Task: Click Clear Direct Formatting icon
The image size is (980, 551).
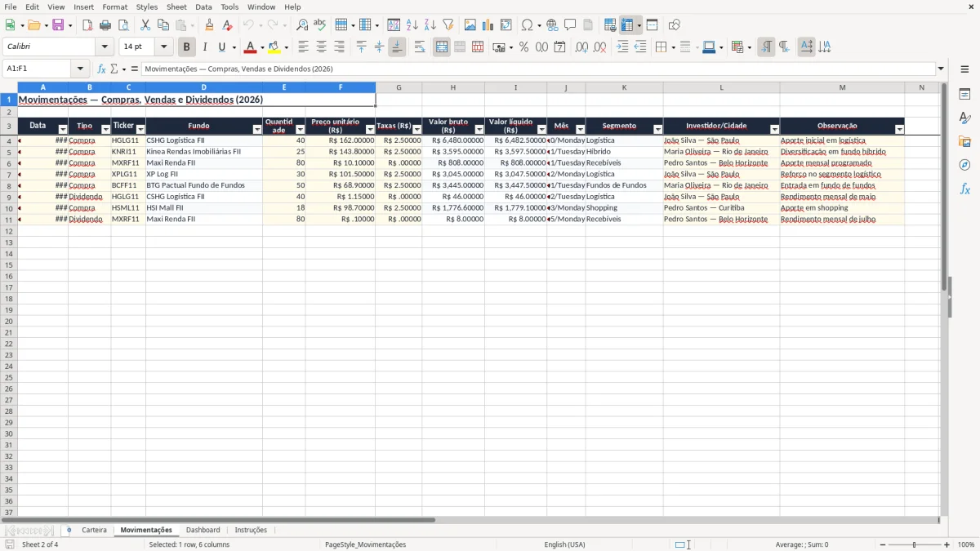Action: coord(227,25)
